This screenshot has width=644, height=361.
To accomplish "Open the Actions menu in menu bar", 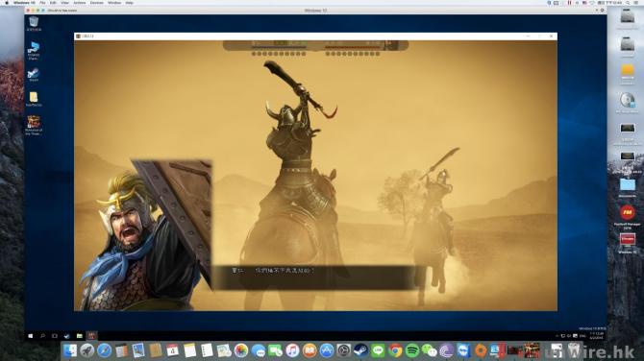I will pyautogui.click(x=79, y=3).
